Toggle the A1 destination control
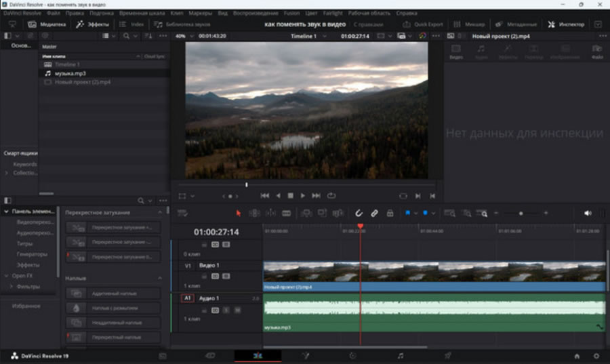This screenshot has height=364, width=610. click(x=188, y=298)
